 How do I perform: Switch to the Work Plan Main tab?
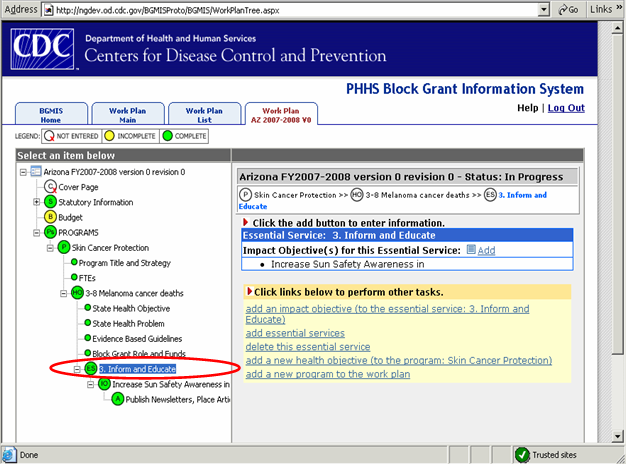(127, 115)
